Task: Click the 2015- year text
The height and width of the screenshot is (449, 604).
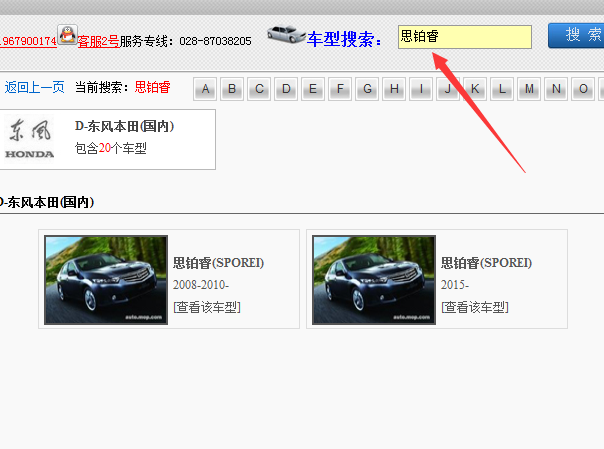Action: pyautogui.click(x=455, y=285)
